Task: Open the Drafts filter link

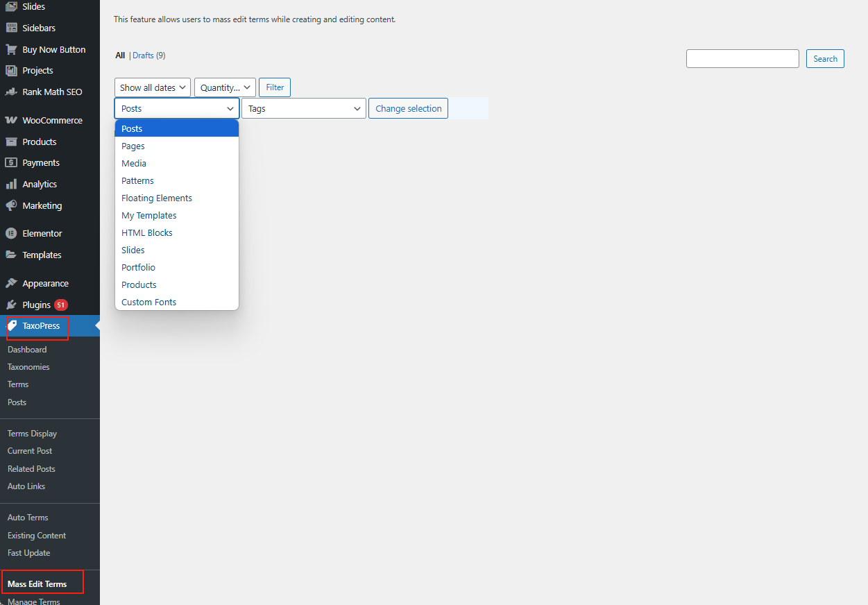Action: point(143,56)
